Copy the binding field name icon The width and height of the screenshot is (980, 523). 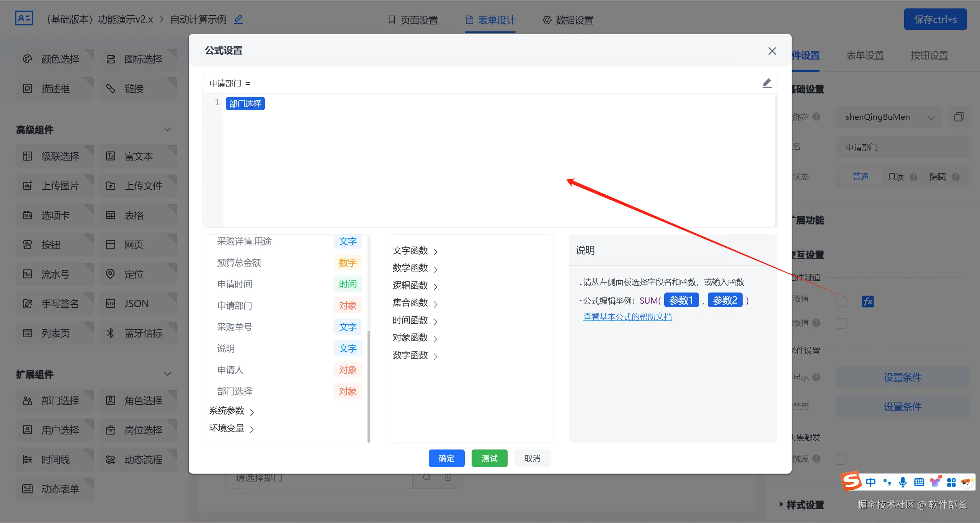(x=959, y=117)
